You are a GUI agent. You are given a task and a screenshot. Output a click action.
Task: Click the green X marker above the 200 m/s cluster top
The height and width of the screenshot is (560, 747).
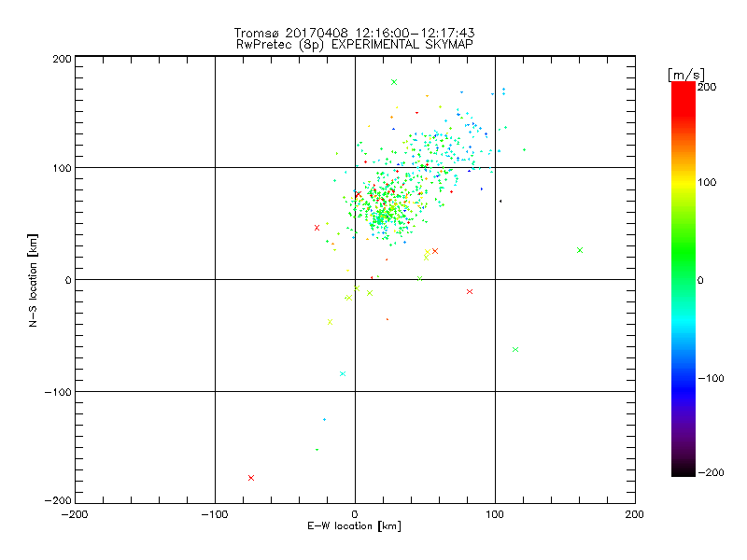tap(394, 82)
